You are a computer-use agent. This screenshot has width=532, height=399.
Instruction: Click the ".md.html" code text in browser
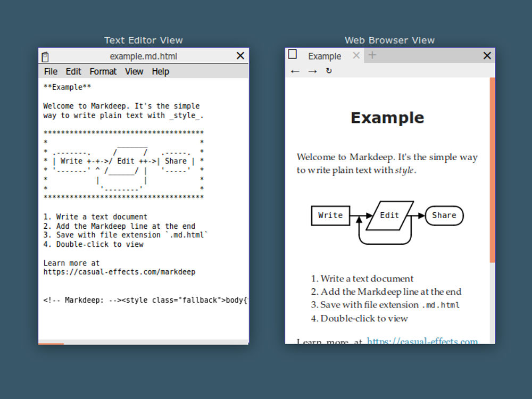click(440, 305)
